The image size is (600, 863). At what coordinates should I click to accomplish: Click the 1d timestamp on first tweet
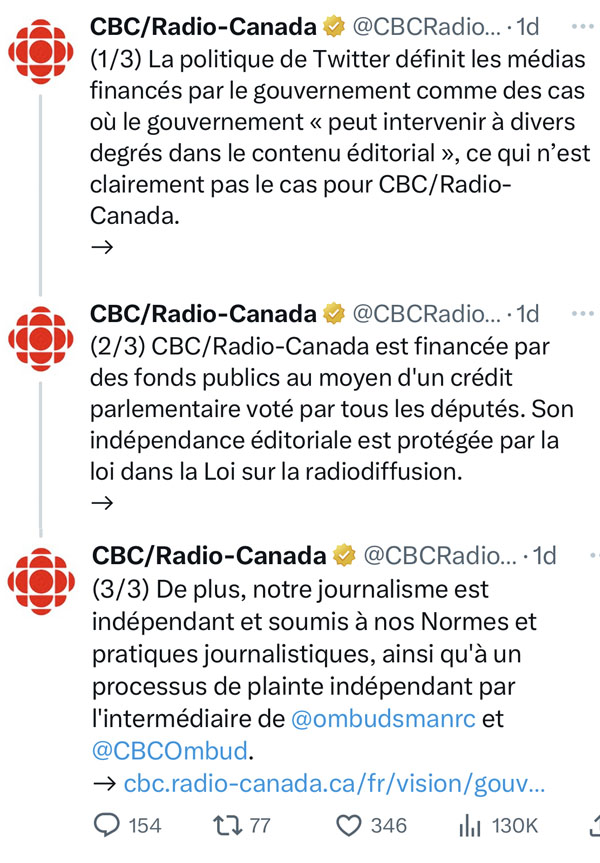tap(527, 26)
